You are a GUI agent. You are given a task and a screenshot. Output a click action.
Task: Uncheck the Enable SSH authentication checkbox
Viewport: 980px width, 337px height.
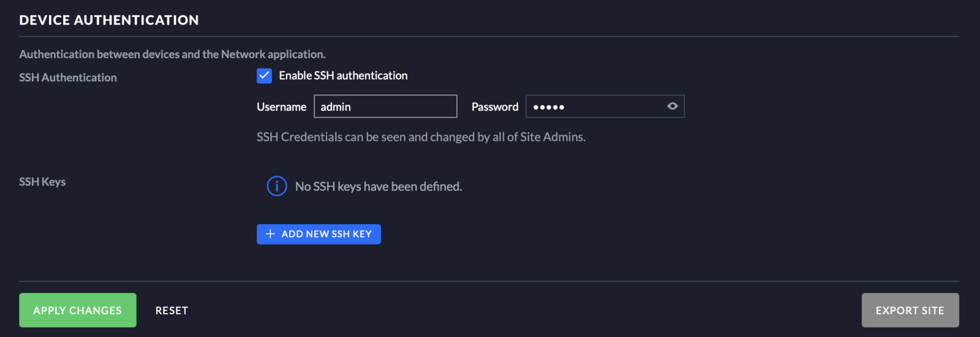[264, 75]
